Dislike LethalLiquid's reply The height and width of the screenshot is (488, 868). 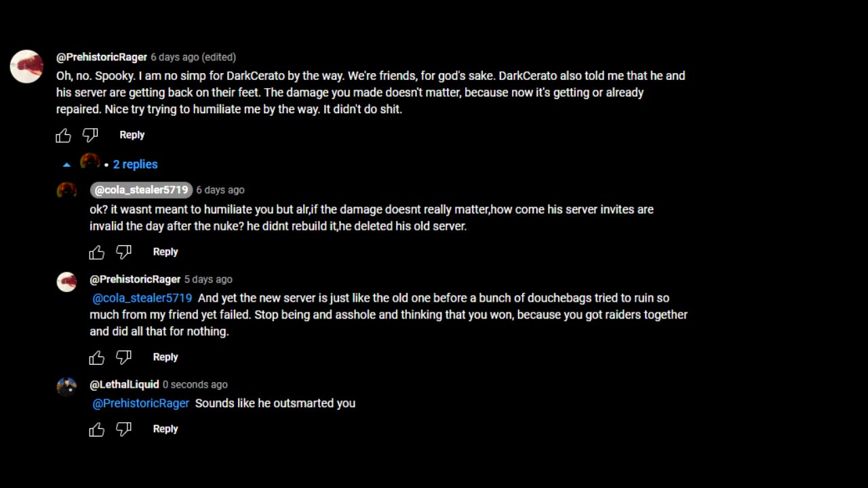pyautogui.click(x=123, y=429)
